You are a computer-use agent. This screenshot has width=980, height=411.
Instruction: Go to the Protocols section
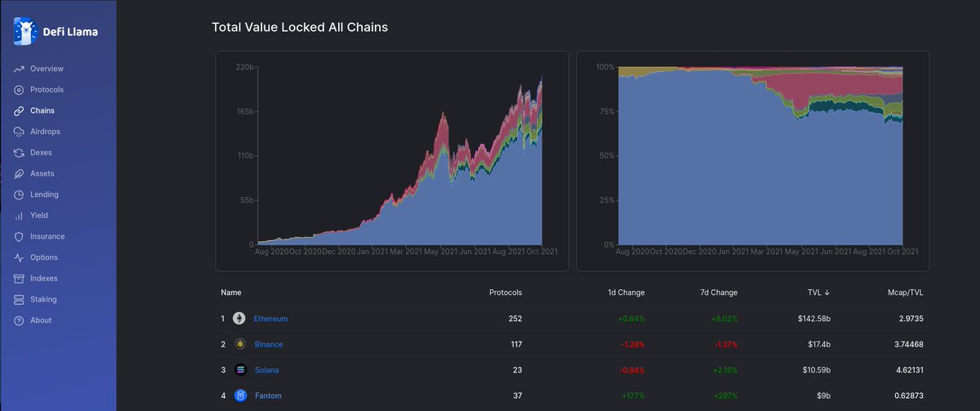(x=47, y=90)
